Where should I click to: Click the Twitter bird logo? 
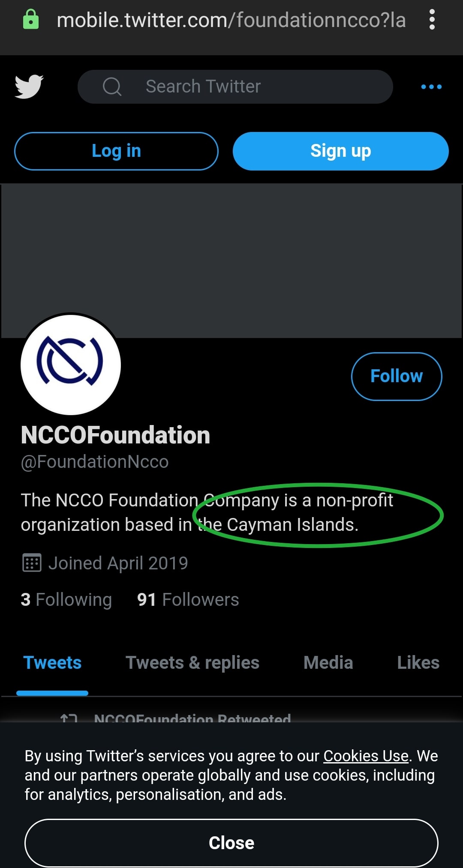coord(29,87)
